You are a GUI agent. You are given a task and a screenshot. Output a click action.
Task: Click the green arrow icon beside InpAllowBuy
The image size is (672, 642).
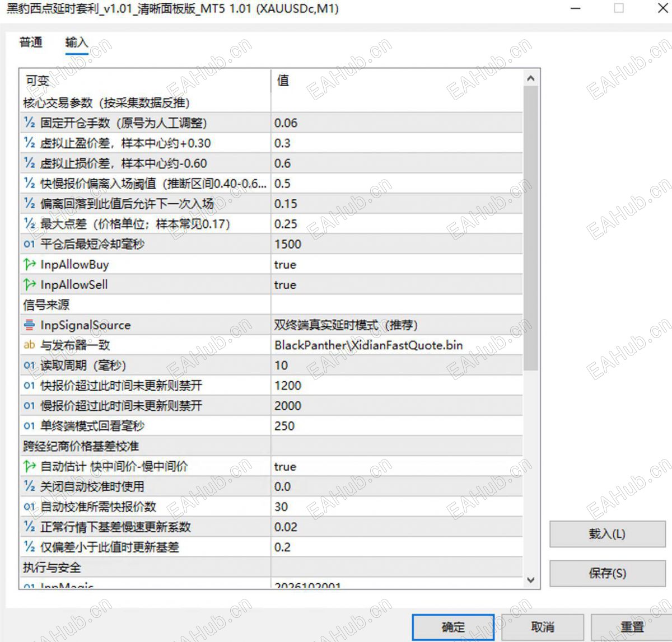click(29, 264)
